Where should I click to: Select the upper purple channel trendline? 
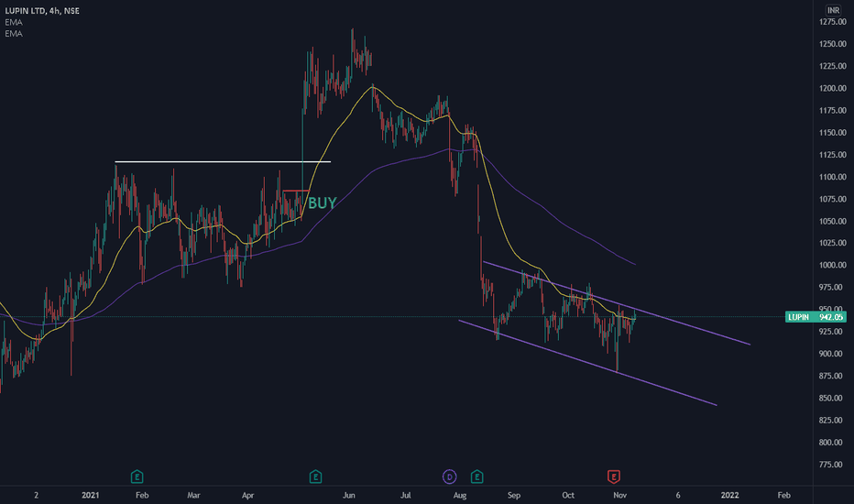(x=617, y=303)
